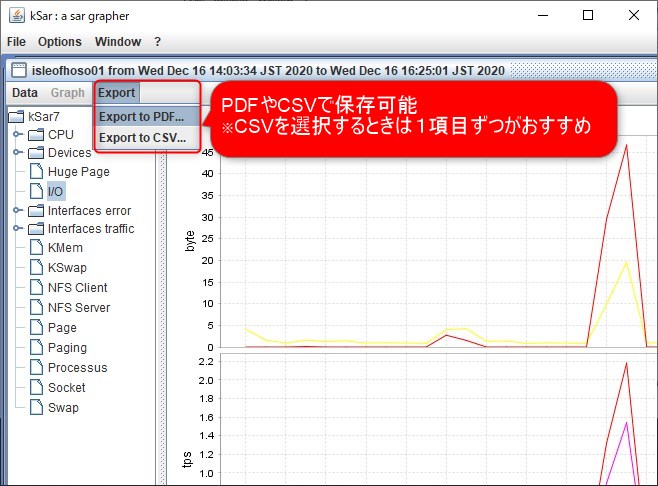This screenshot has width=658, height=486.
Task: Select the Devices tree label
Action: (x=70, y=153)
